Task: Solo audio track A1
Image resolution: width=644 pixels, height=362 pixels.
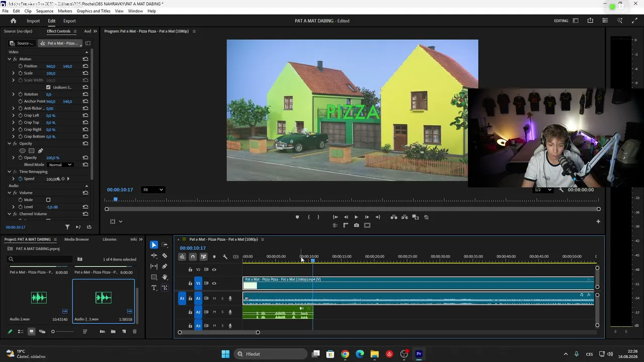Action: 222,299
